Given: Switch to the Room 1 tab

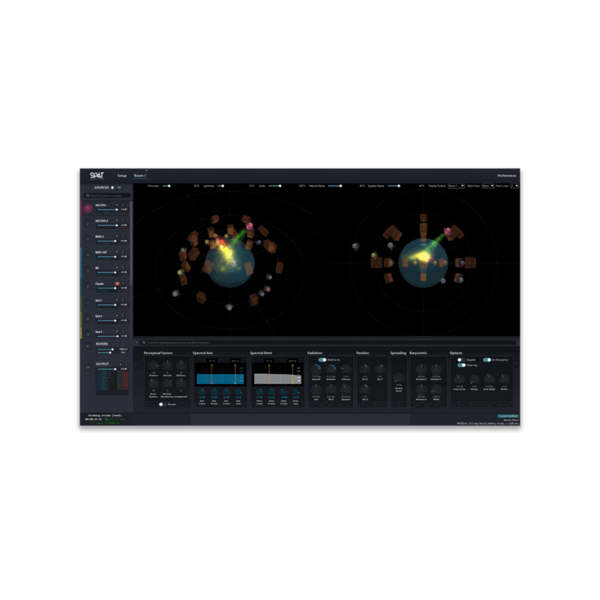Looking at the screenshot, I should (x=140, y=176).
